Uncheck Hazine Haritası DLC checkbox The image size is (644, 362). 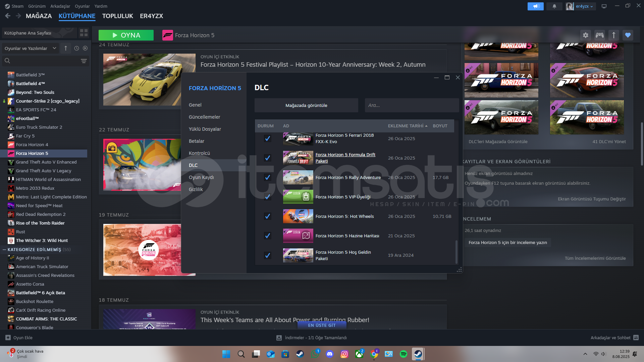(x=267, y=236)
